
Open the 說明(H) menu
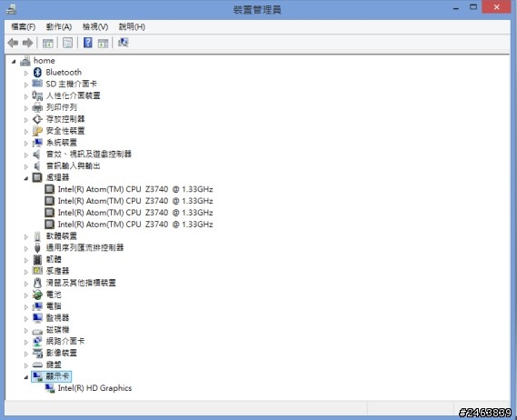132,26
